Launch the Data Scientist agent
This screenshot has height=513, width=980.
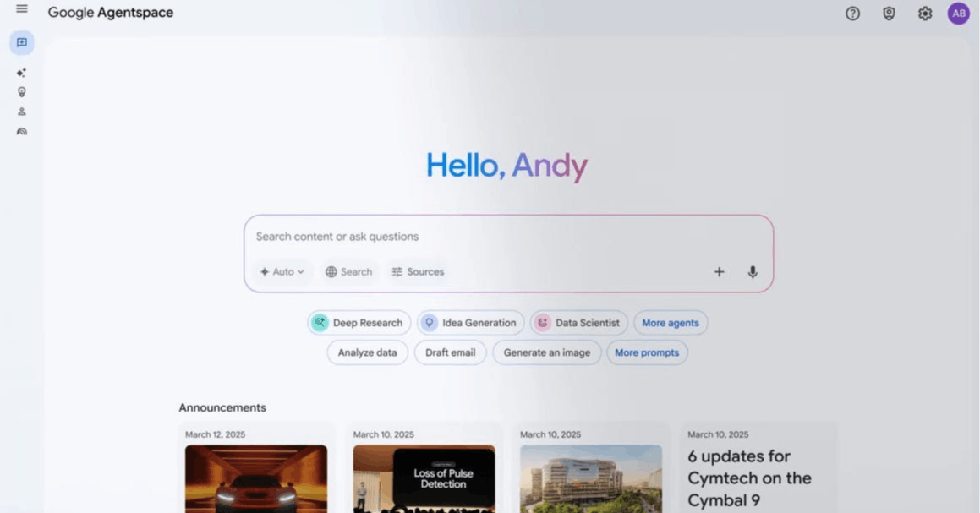coord(578,323)
